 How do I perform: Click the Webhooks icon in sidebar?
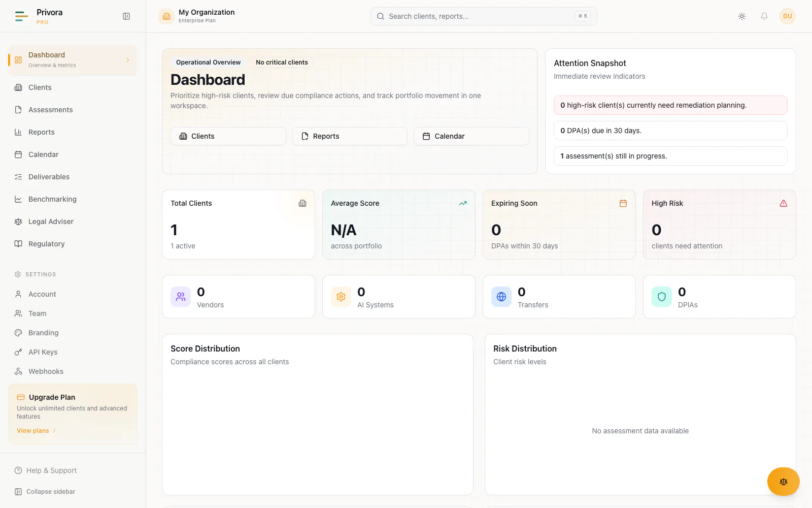tap(18, 371)
